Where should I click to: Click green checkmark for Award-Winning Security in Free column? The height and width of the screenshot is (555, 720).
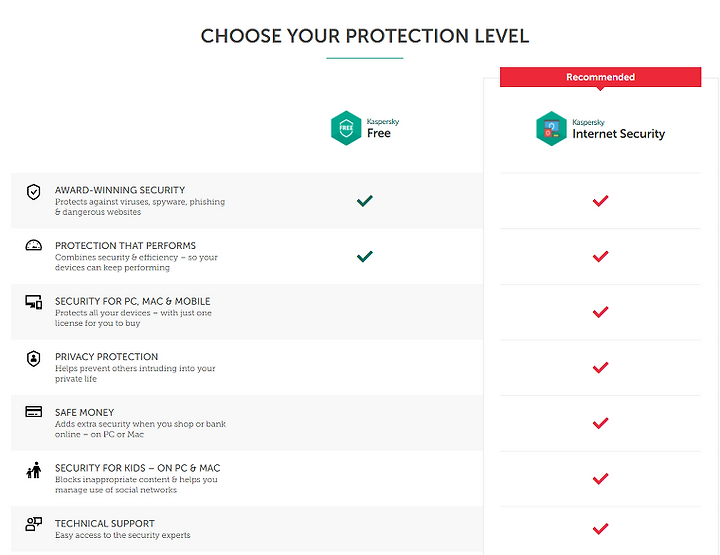(365, 201)
